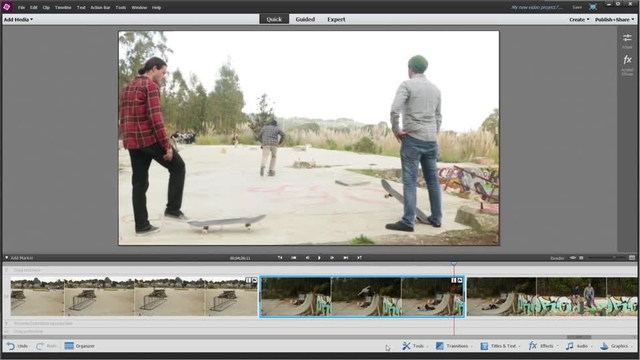This screenshot has height=360, width=640.
Task: Open the Timeline menu
Action: pos(63,7)
